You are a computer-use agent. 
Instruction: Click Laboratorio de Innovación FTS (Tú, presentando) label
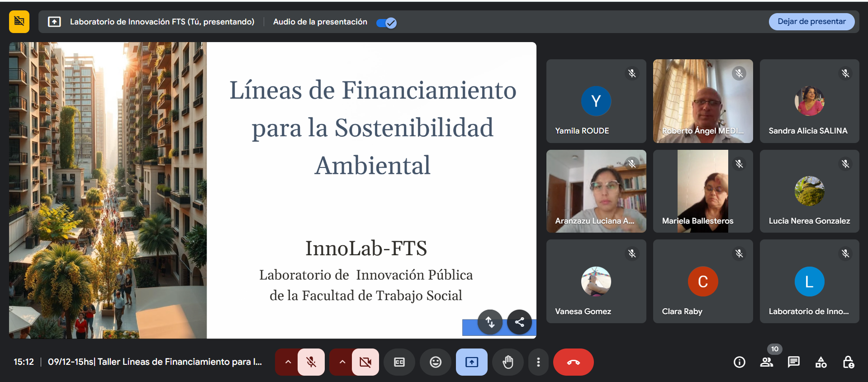tap(162, 22)
